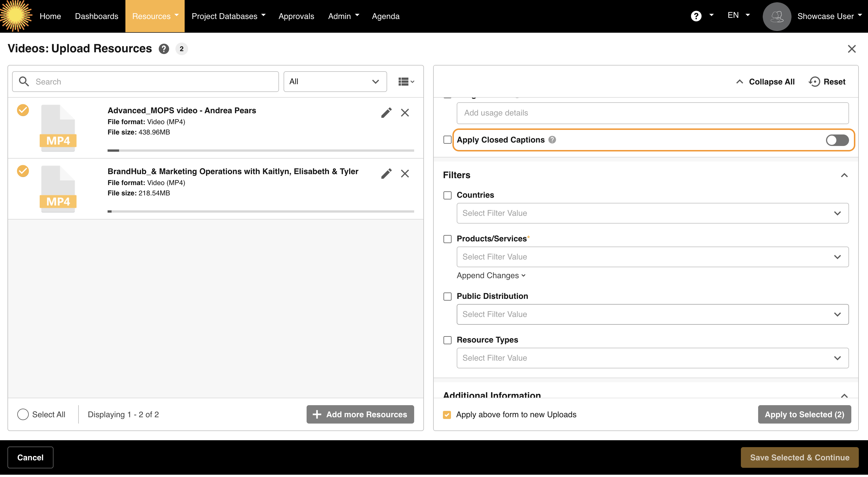Image resolution: width=868 pixels, height=477 pixels.
Task: Open the EN language dropdown
Action: click(x=738, y=15)
